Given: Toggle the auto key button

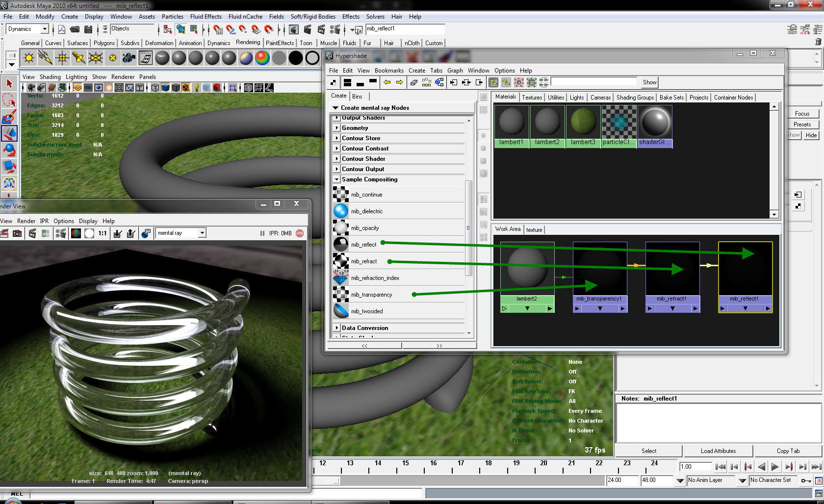Looking at the screenshot, I should point(806,480).
